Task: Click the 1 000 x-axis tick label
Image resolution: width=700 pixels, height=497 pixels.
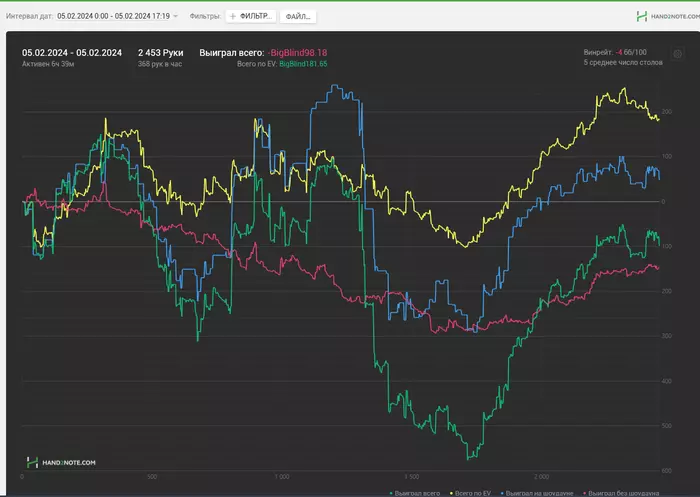Action: pyautogui.click(x=282, y=477)
